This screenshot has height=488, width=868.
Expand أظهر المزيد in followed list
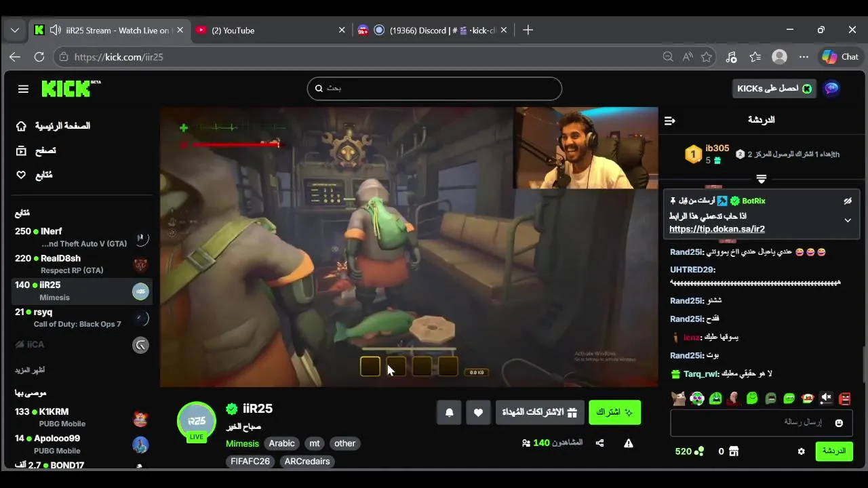tap(30, 370)
